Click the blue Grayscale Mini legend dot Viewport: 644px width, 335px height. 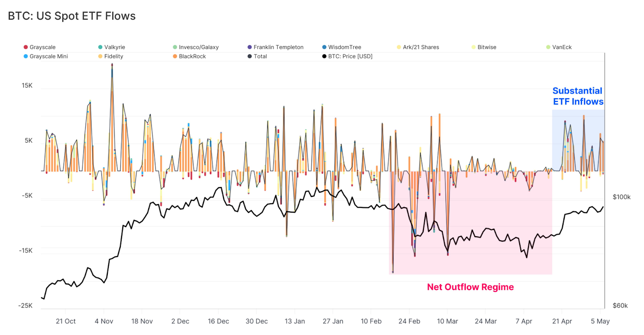tap(26, 56)
